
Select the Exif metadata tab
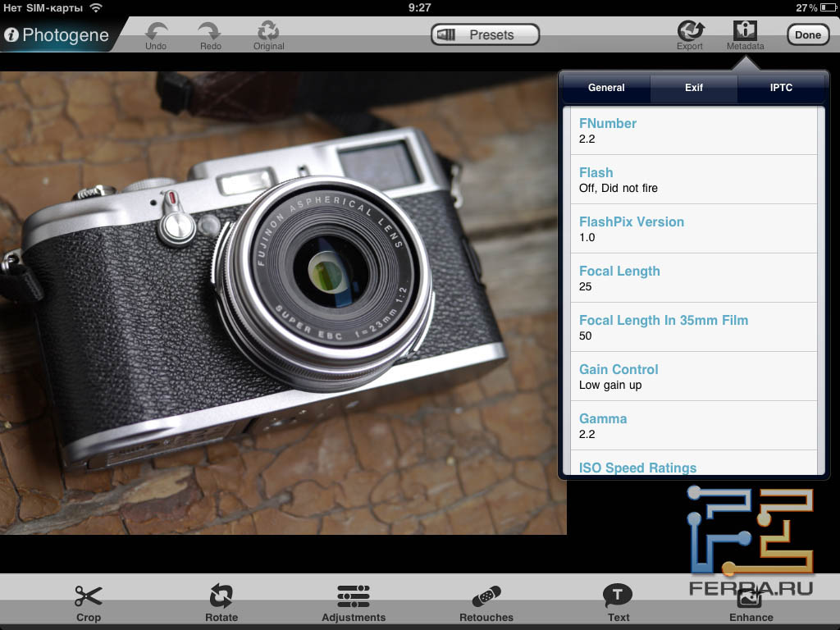694,88
